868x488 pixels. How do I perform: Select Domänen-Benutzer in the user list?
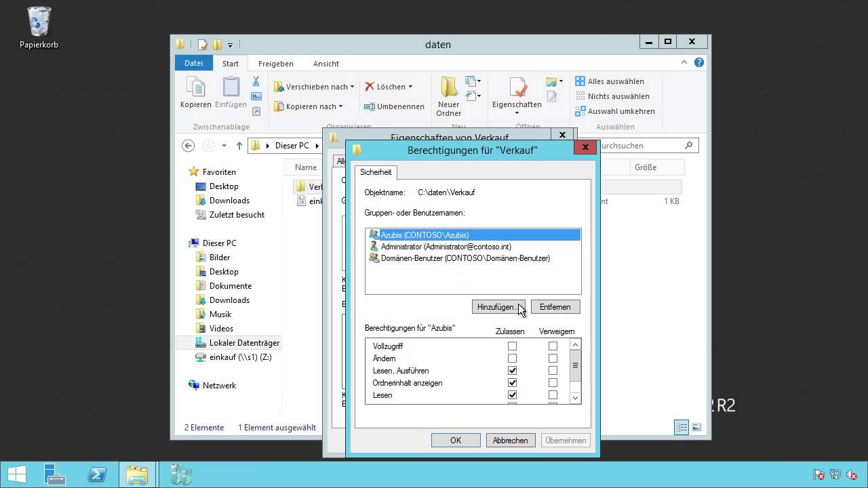coord(459,258)
